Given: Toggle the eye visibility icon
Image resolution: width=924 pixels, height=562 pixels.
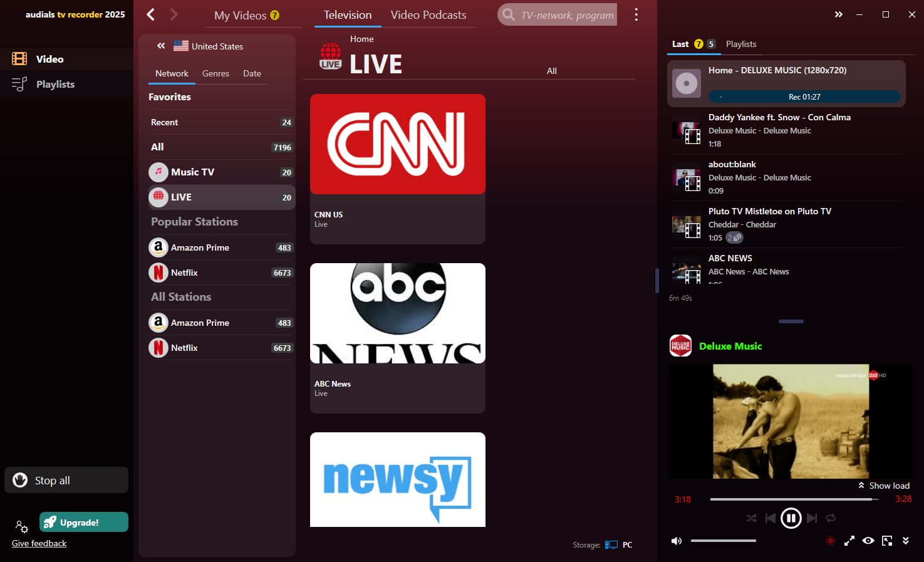Looking at the screenshot, I should click(868, 541).
